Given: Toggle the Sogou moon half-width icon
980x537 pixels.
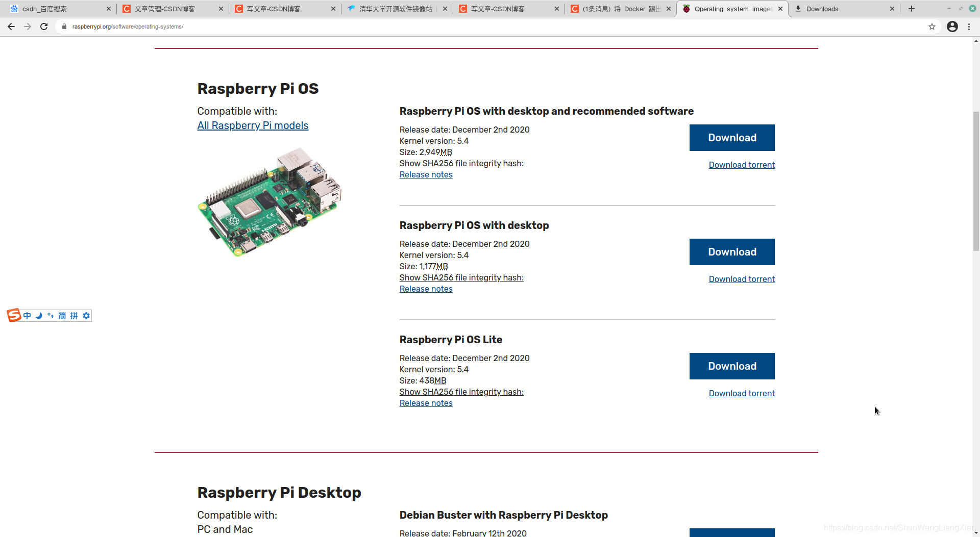Looking at the screenshot, I should click(x=39, y=316).
